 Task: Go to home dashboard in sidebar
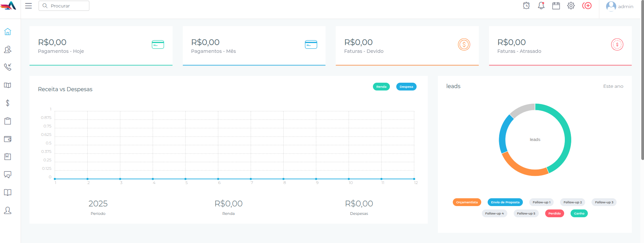click(7, 32)
